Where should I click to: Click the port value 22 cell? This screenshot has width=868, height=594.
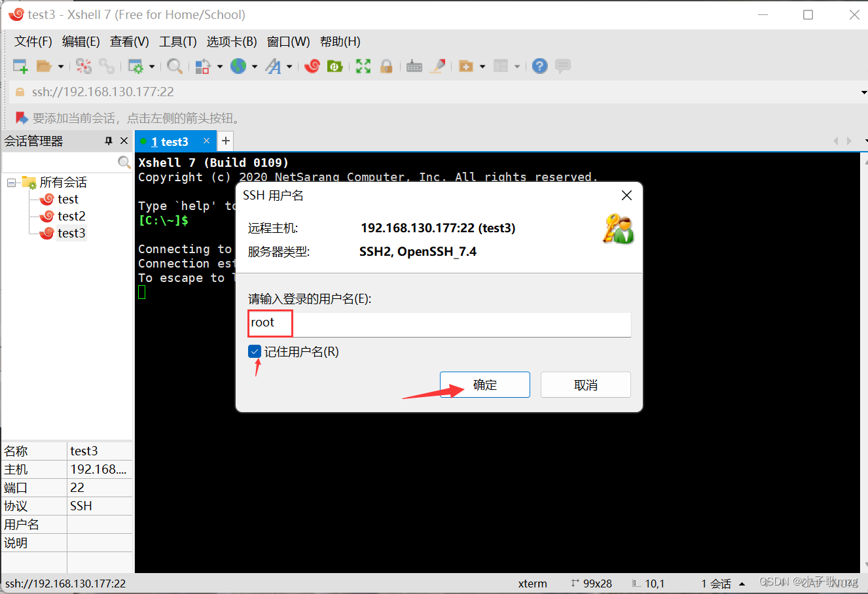pos(99,487)
